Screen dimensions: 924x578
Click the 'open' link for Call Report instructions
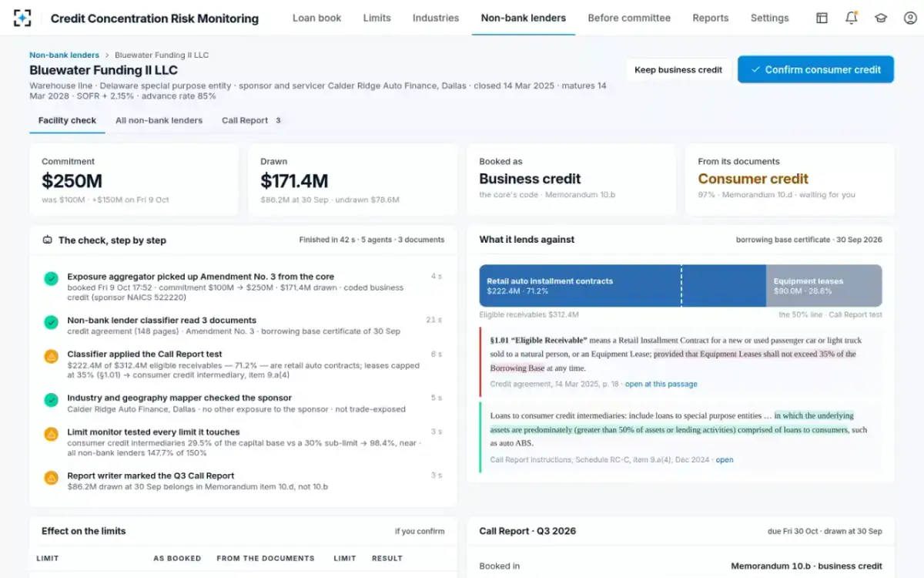[x=725, y=459]
